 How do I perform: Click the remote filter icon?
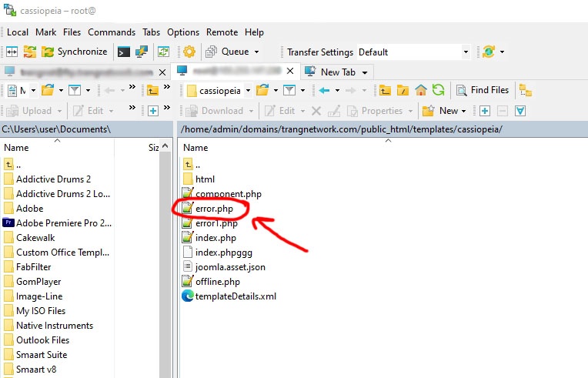point(289,90)
